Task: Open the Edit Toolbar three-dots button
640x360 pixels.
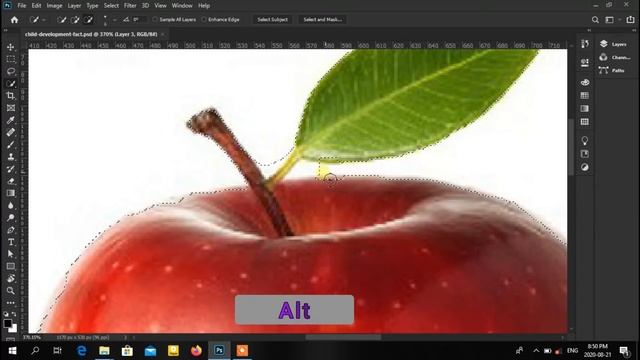Action: click(x=11, y=303)
